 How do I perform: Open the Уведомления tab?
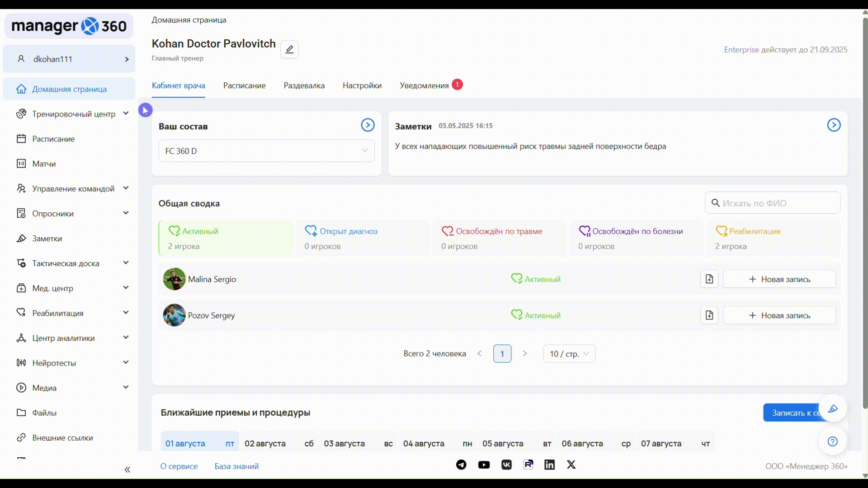point(424,85)
